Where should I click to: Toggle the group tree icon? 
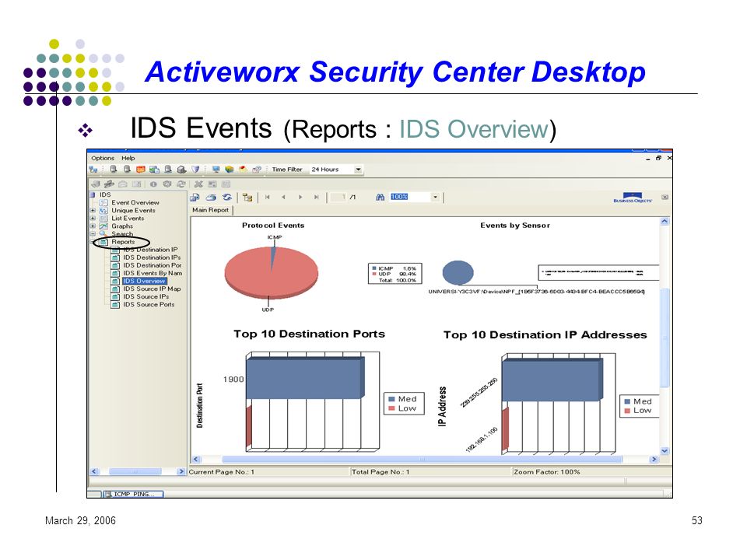[247, 197]
